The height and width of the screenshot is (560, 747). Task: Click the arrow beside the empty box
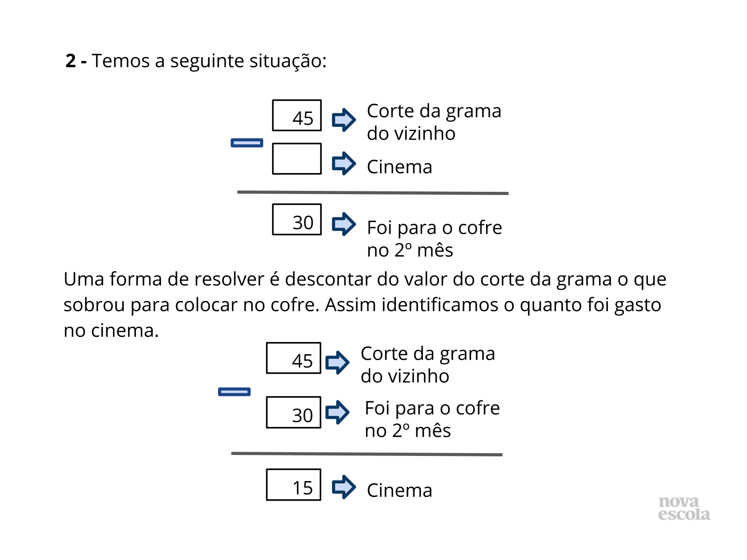[x=344, y=163]
